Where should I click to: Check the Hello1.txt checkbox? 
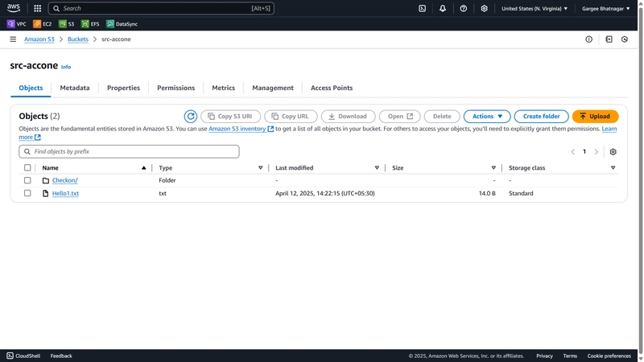pos(27,193)
